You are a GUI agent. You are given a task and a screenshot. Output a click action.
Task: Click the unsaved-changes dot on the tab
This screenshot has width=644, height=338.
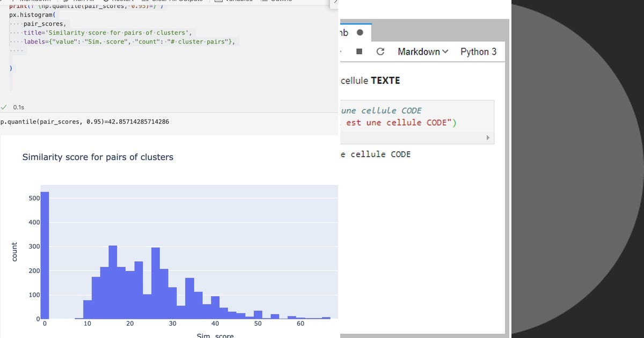(x=361, y=32)
